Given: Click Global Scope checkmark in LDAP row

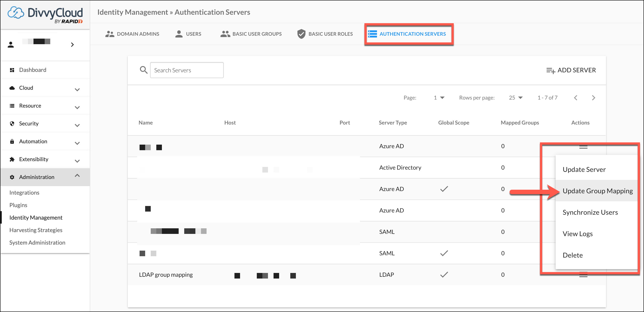Looking at the screenshot, I should (x=444, y=275).
